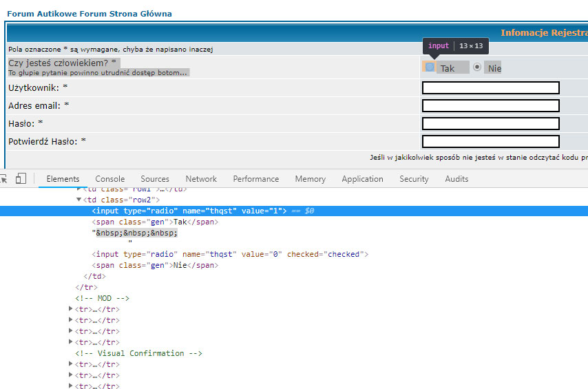Image resolution: width=588 pixels, height=389 pixels.
Task: Select the Tak radio button
Action: pos(430,67)
